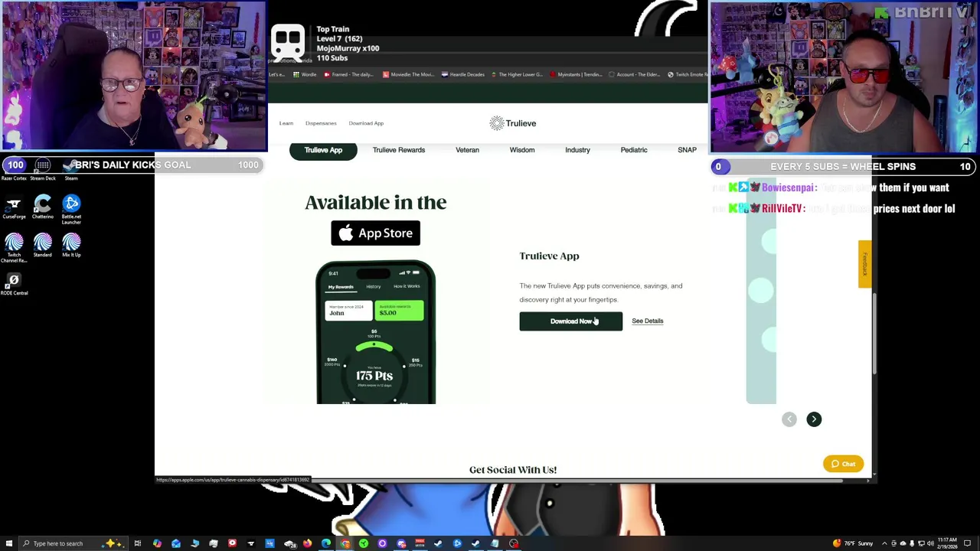This screenshot has height=551, width=980.
Task: Open Firefox from the taskbar
Action: point(307,543)
